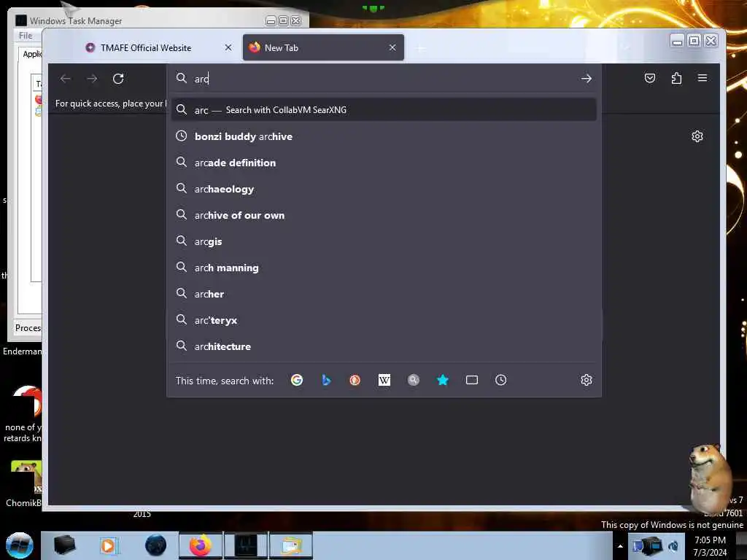
Task: Close the TMAFE Official Website tab
Action: 228,47
